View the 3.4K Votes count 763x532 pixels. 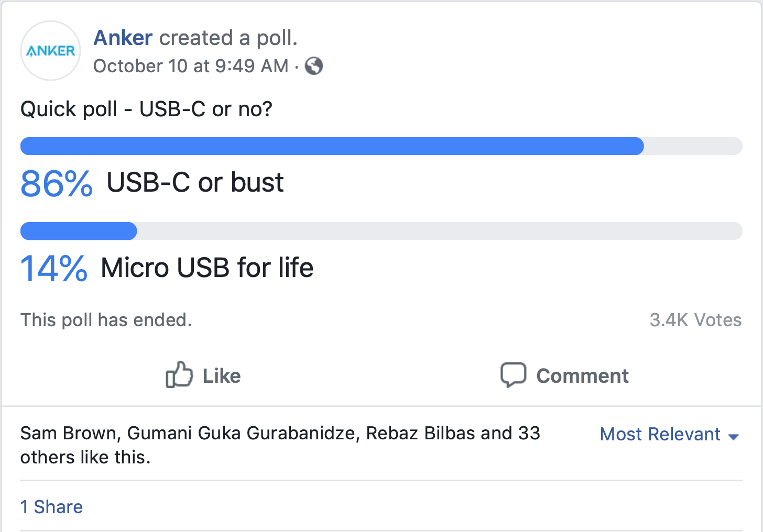pyautogui.click(x=695, y=320)
